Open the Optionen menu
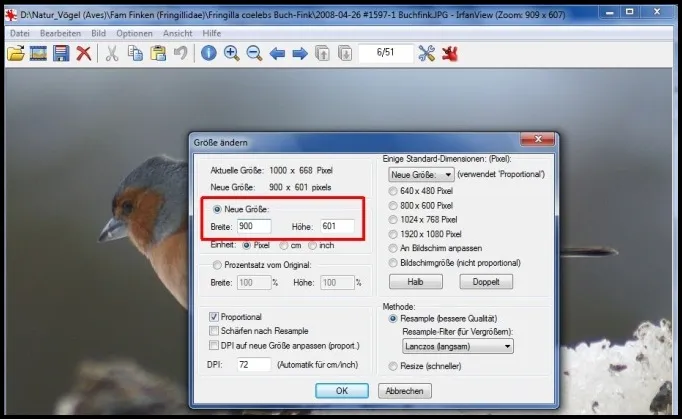The height and width of the screenshot is (419, 682). click(x=134, y=33)
